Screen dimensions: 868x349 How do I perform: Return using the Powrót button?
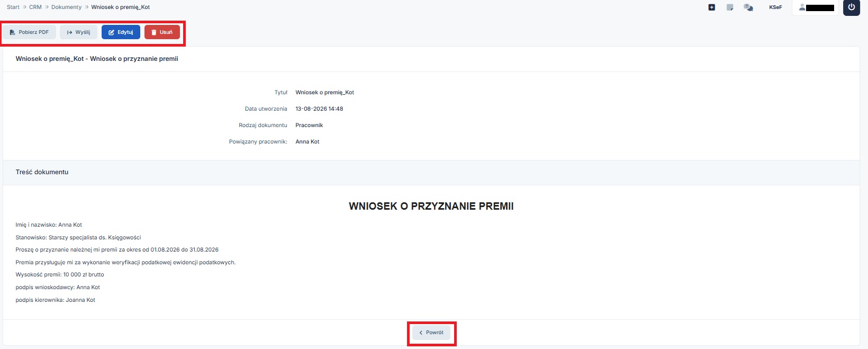tap(431, 333)
